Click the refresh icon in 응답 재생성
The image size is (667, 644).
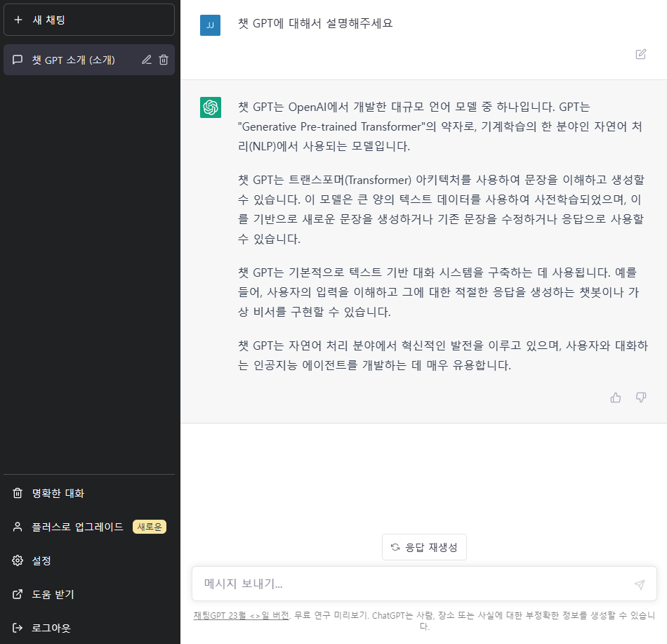(x=395, y=547)
